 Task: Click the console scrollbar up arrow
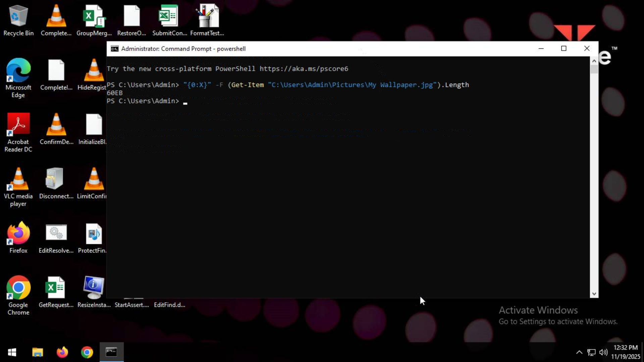(594, 61)
